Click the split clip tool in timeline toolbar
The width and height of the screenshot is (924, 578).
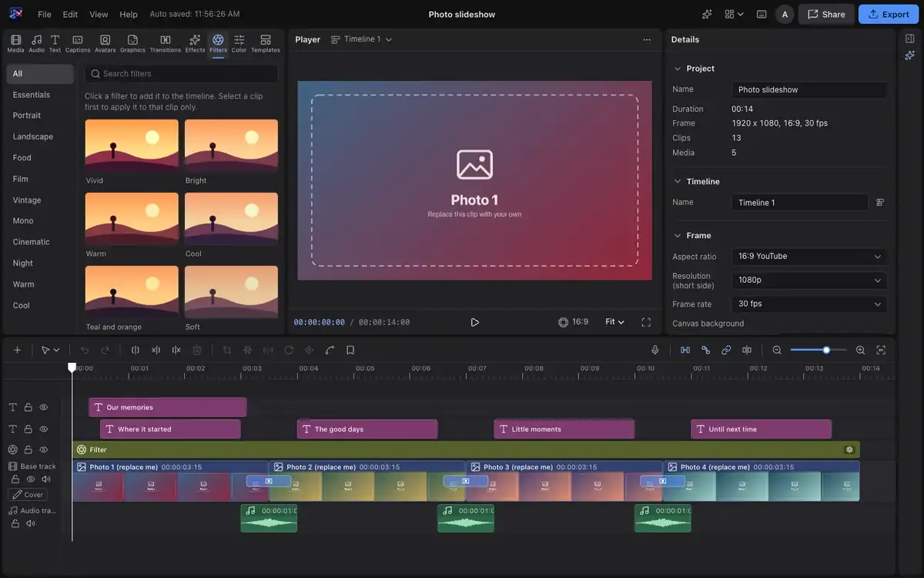click(x=136, y=350)
